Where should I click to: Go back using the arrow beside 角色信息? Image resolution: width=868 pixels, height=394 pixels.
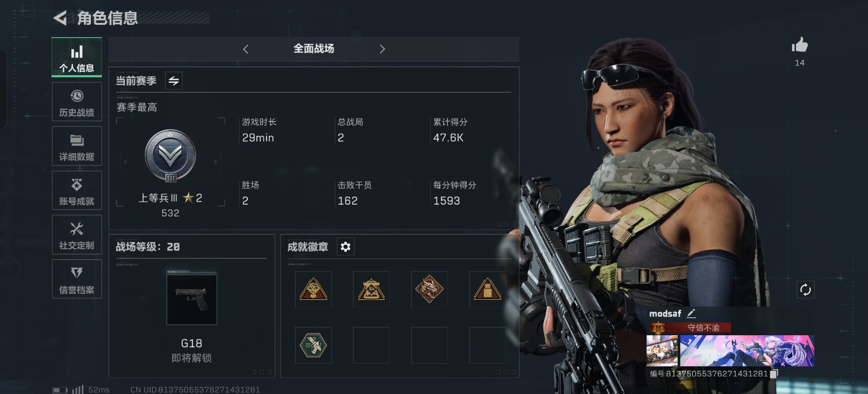click(x=60, y=18)
